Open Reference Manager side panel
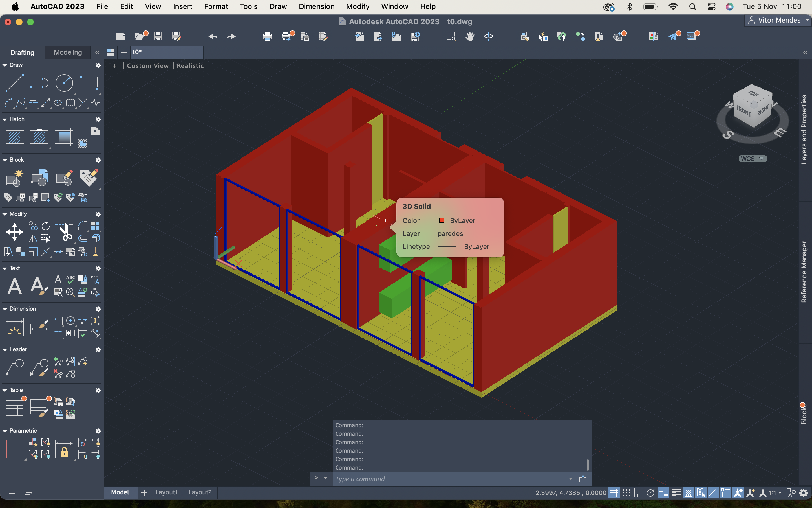 click(x=804, y=271)
